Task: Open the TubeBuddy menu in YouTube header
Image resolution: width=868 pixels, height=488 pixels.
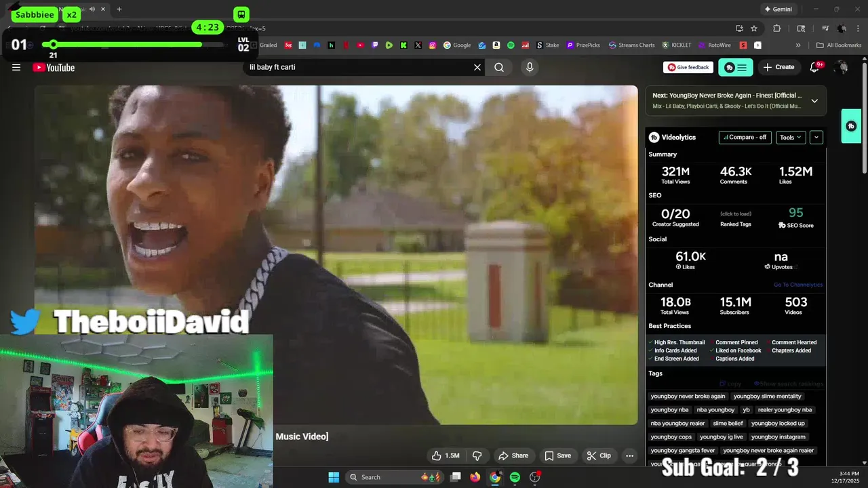Action: [735, 67]
